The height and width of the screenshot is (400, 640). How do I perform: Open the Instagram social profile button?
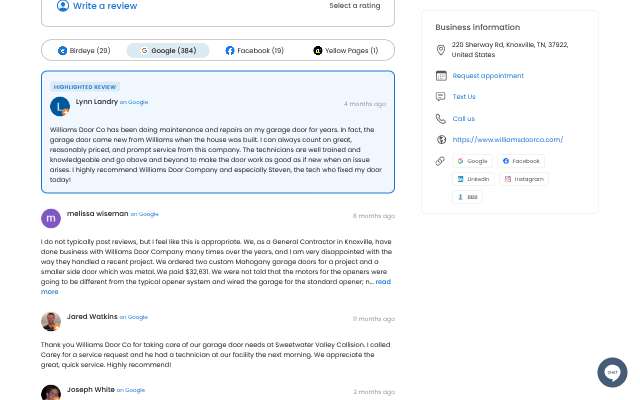[524, 179]
